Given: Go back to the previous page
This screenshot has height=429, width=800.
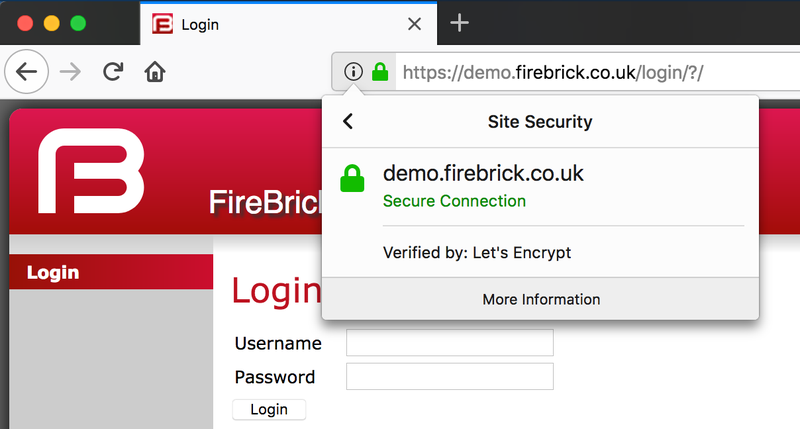Looking at the screenshot, I should pos(27,72).
